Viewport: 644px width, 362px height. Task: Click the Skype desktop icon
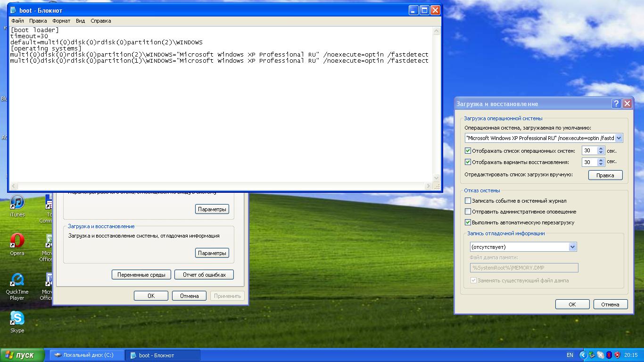click(x=17, y=322)
